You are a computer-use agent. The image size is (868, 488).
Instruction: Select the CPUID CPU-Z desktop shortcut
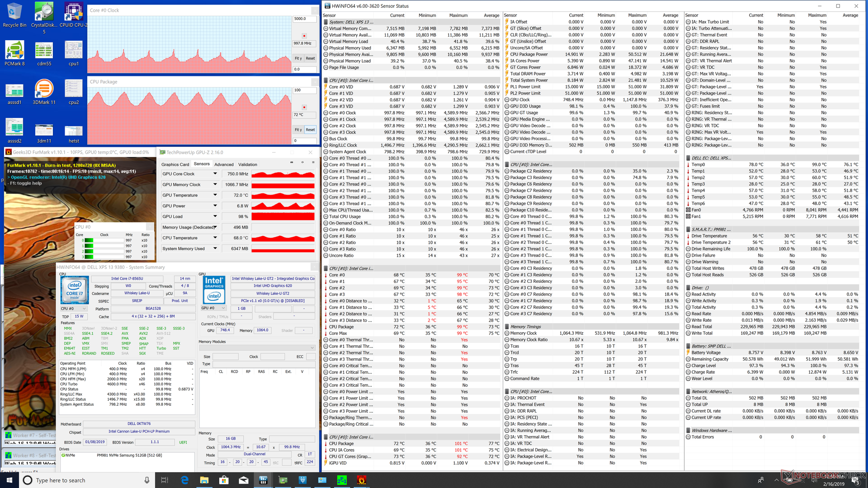pos(73,15)
